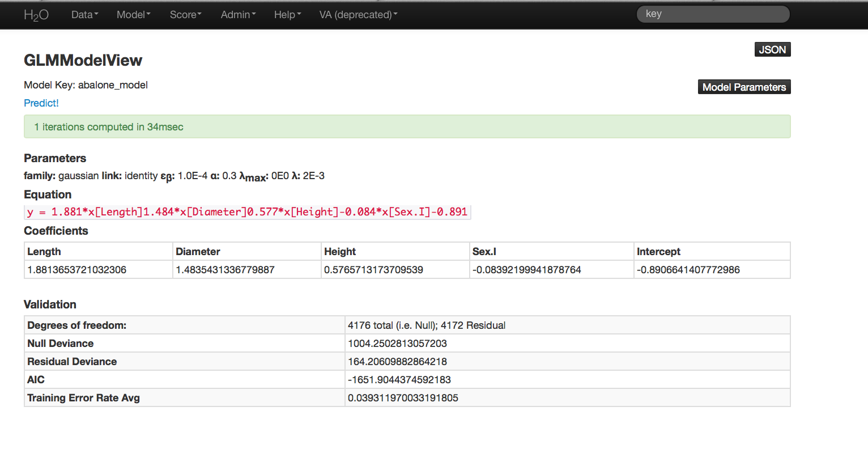Click the green iterations computed banner
Screen dimensions: 868x449
tap(407, 127)
